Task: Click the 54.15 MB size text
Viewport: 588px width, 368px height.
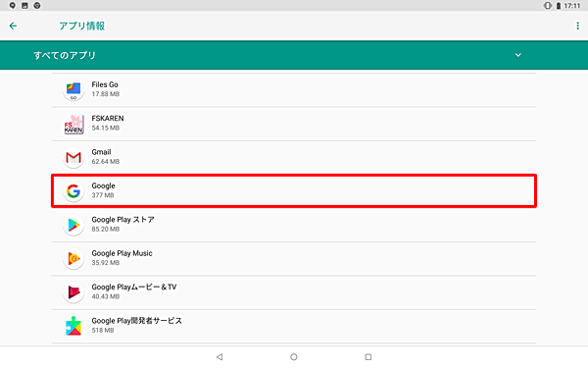Action: 106,128
